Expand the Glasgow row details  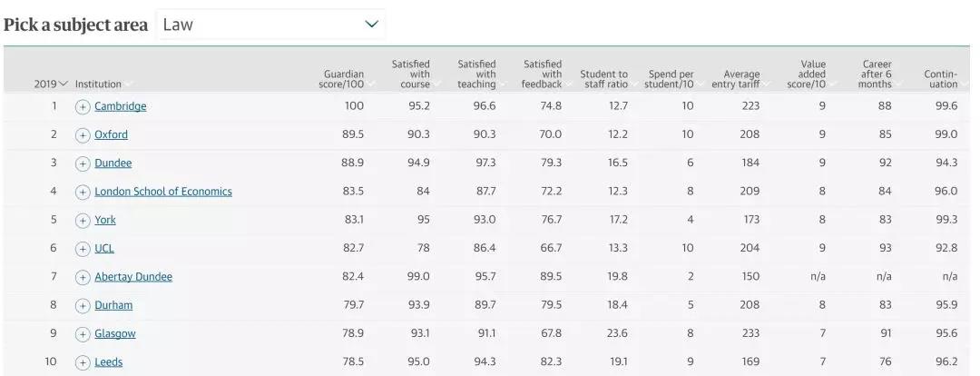pos(83,333)
